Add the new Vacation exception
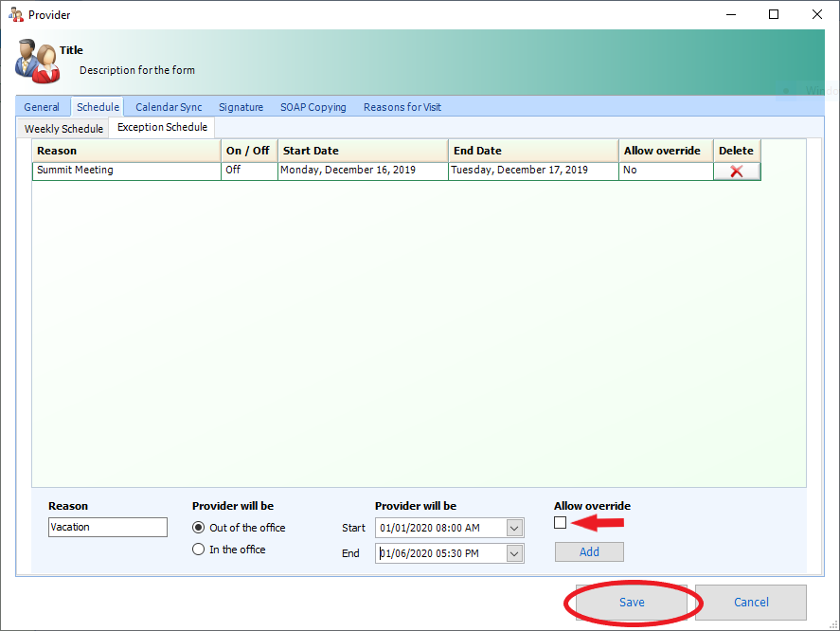 (588, 551)
